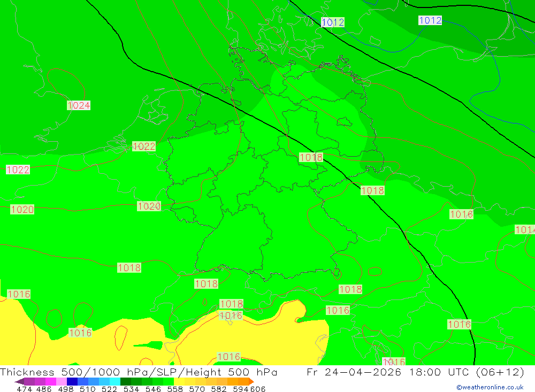Click the legend value 486
Screen dimensions: 535x392
[44, 389]
